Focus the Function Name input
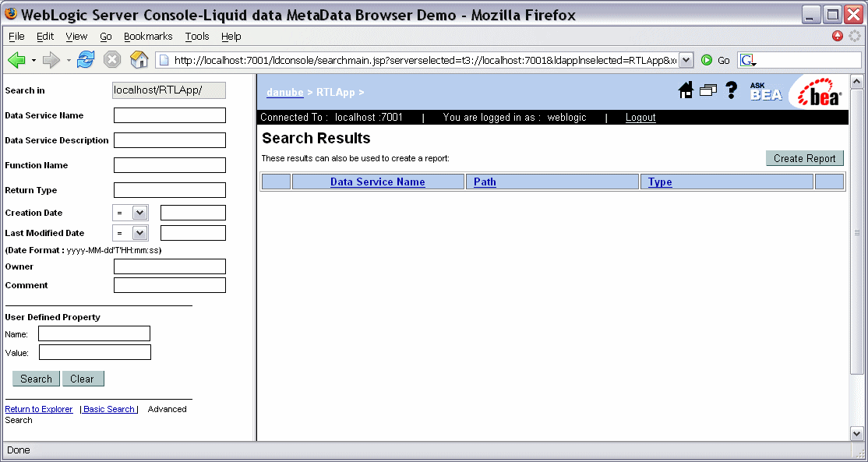868x462 pixels. 170,165
